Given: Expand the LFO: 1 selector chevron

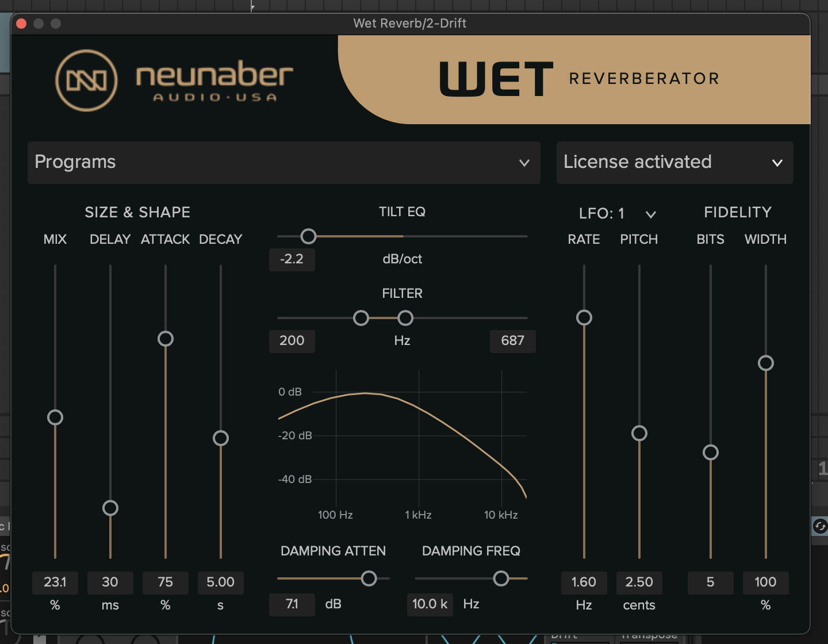Looking at the screenshot, I should [x=651, y=214].
